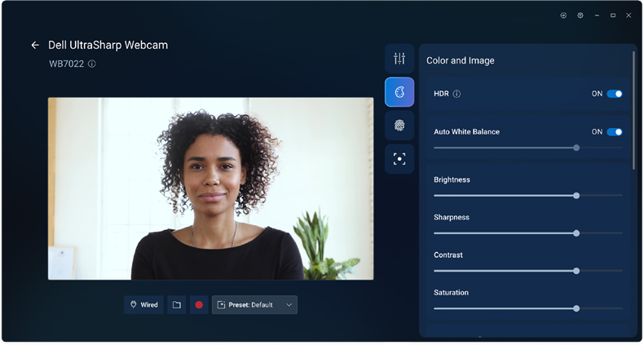This screenshot has width=644, height=345.
Task: Open the settings gear in title bar
Action: pos(580,15)
